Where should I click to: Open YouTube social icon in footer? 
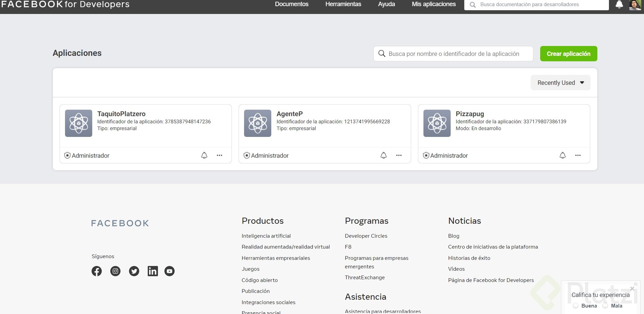click(170, 271)
